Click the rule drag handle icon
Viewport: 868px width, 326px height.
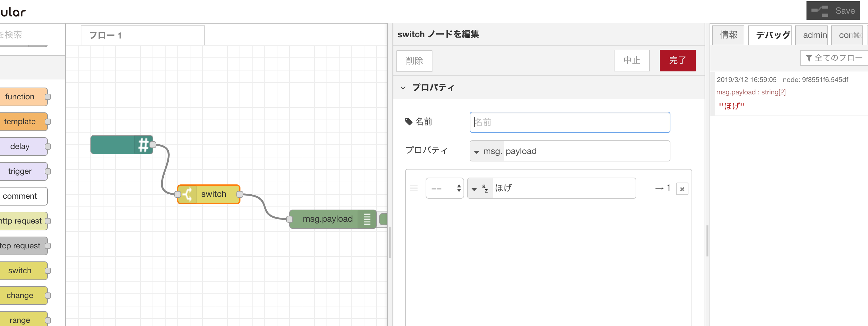click(414, 188)
